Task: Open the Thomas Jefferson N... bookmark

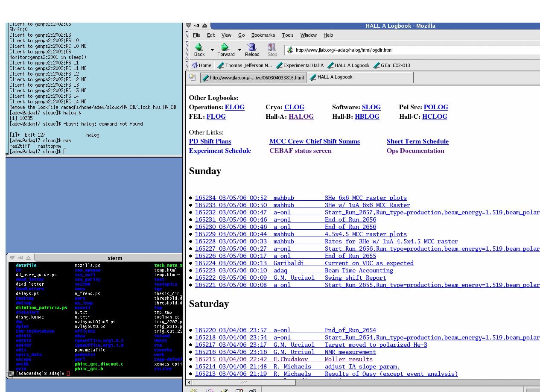Action: 245,65
